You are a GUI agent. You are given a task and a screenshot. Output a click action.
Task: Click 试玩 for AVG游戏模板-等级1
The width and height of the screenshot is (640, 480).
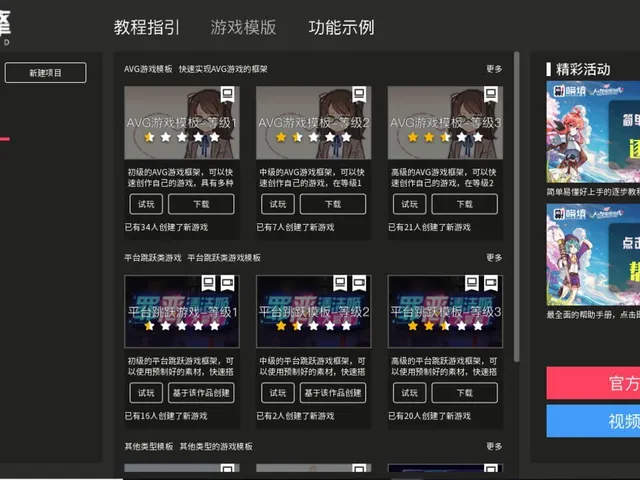click(146, 204)
